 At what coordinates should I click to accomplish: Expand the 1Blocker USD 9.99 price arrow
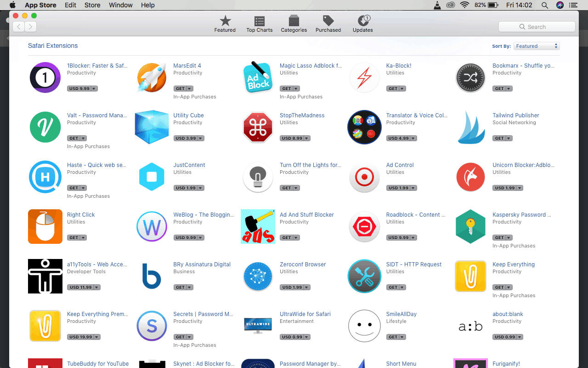click(x=94, y=89)
